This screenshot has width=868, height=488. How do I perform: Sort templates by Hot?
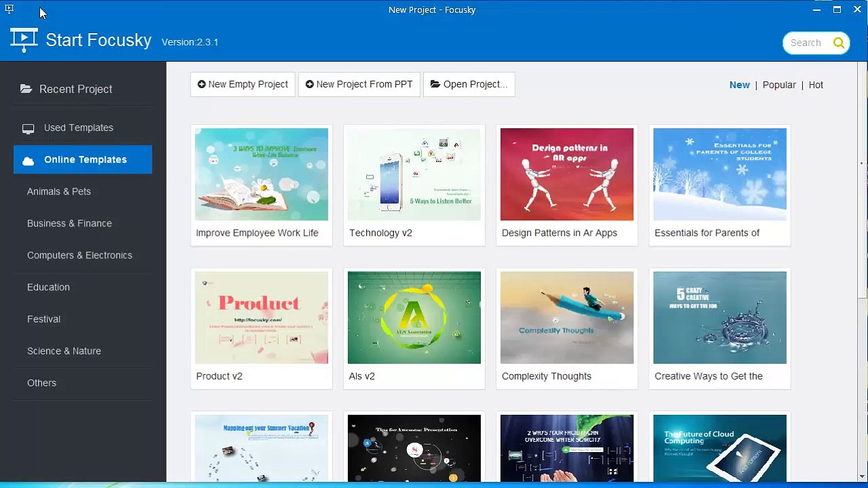(816, 85)
